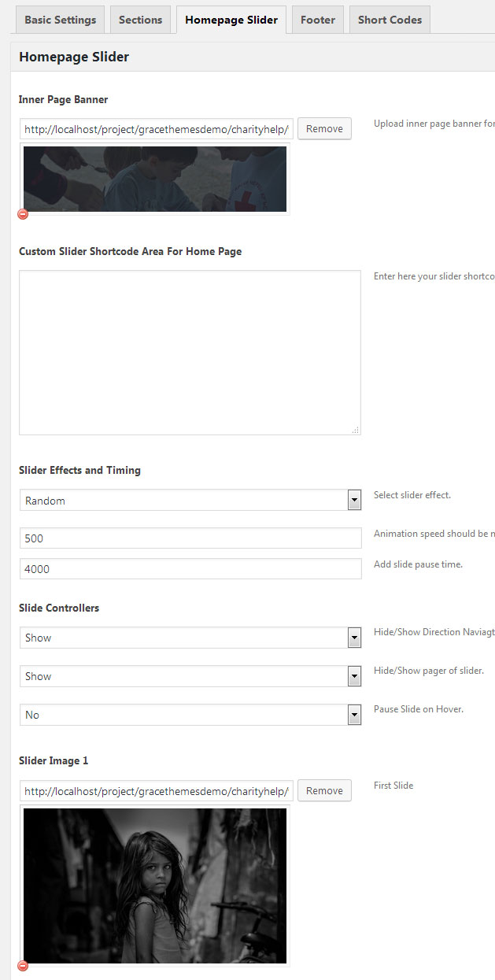The width and height of the screenshot is (495, 980).
Task: Open the Short Codes tab
Action: pyautogui.click(x=390, y=20)
